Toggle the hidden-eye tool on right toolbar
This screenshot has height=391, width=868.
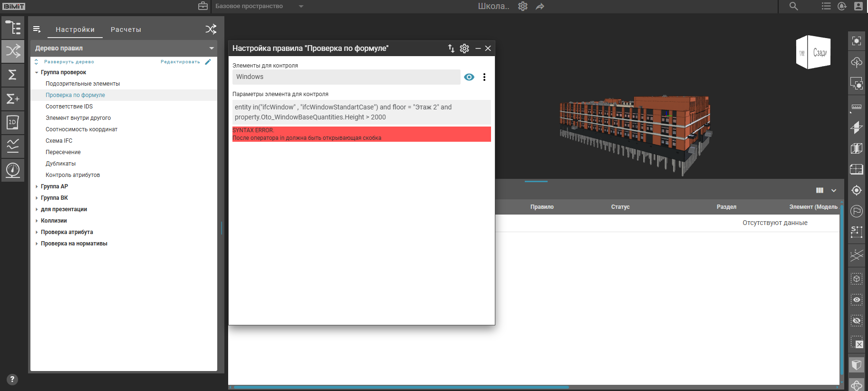click(x=856, y=321)
